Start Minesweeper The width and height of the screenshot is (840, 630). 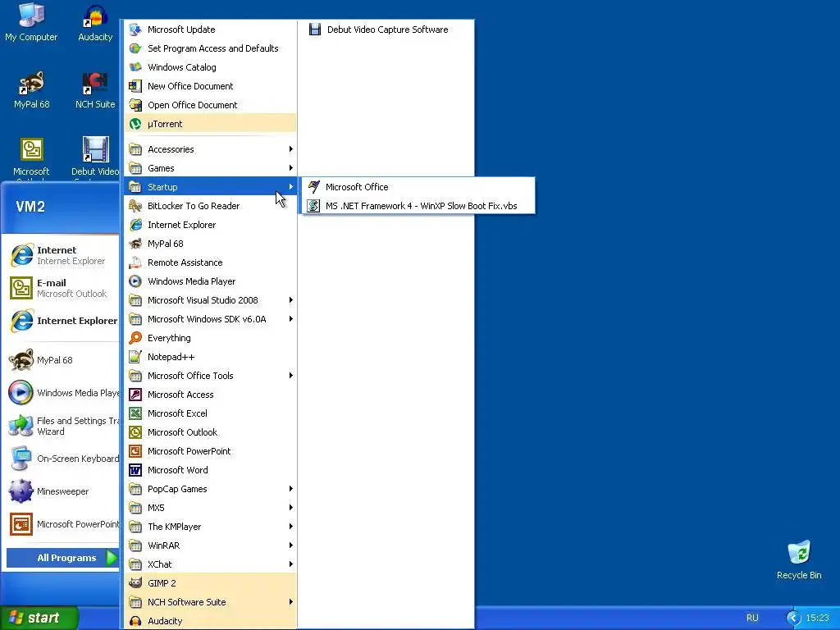click(62, 491)
